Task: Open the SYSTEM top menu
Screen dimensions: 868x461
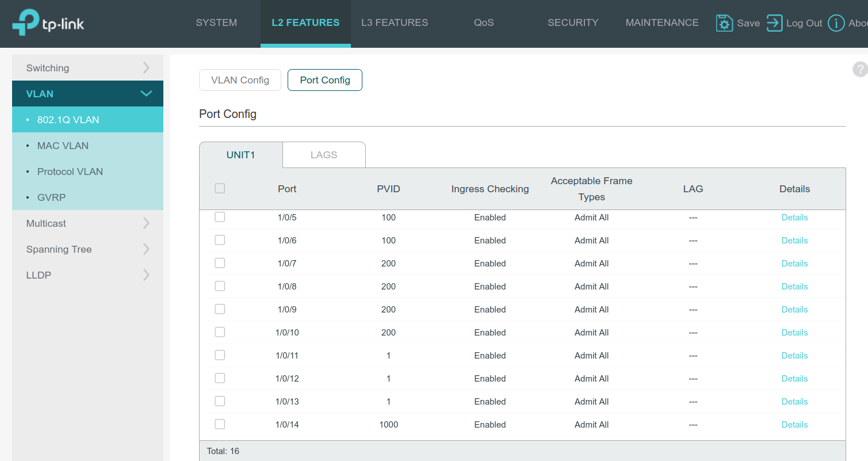Action: coord(216,23)
